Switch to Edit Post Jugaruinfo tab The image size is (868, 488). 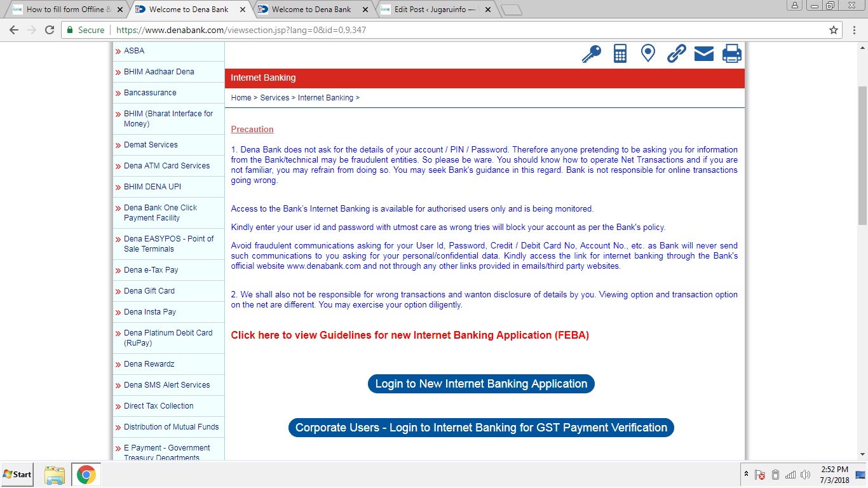(435, 10)
